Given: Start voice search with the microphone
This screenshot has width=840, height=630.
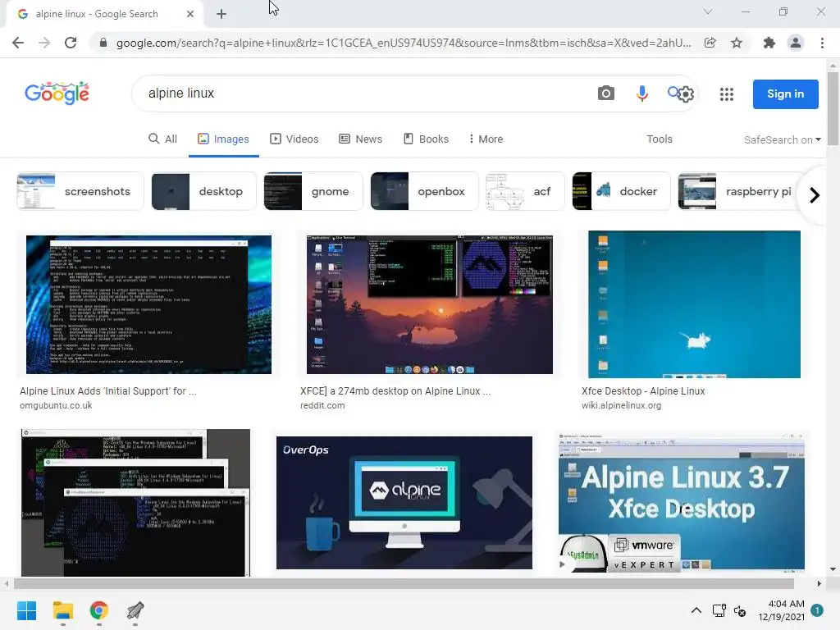Looking at the screenshot, I should [x=641, y=94].
